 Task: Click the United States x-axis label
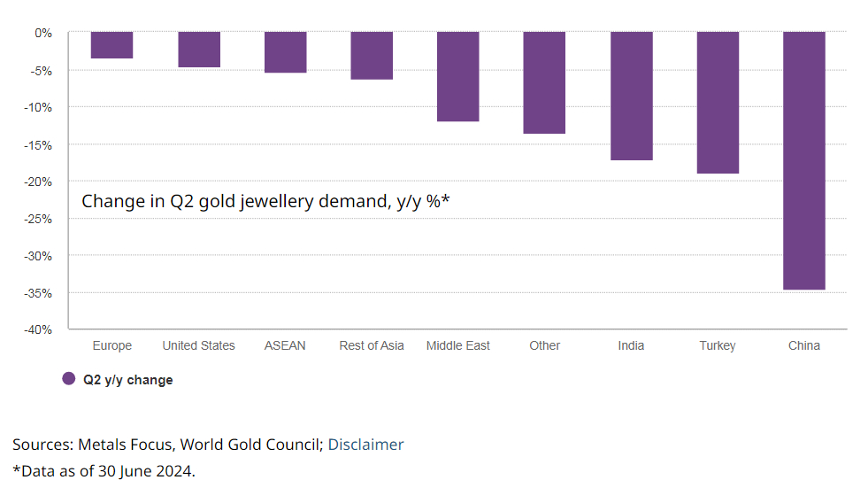pyautogui.click(x=199, y=345)
